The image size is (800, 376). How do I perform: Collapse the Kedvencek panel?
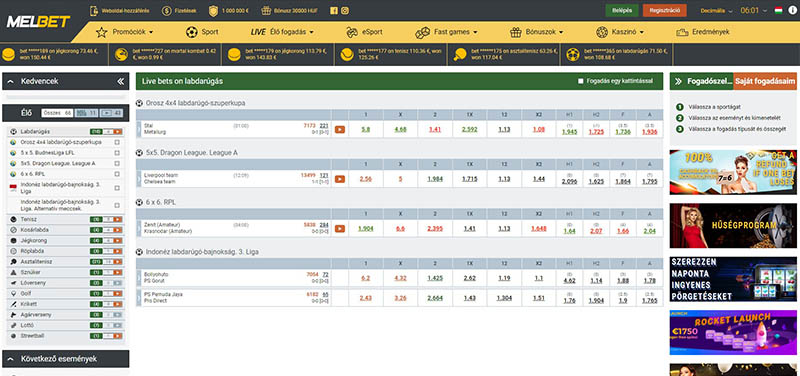point(11,81)
